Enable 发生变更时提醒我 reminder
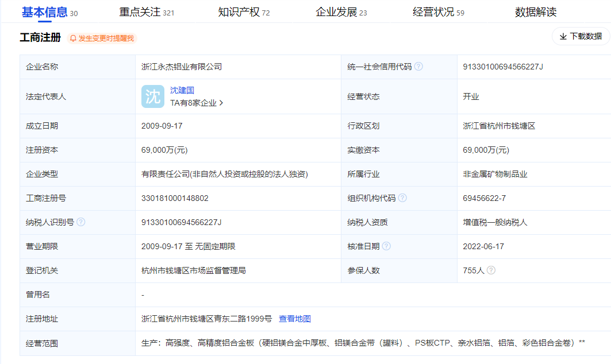Screen dimensions: 611x364 (x=106, y=38)
